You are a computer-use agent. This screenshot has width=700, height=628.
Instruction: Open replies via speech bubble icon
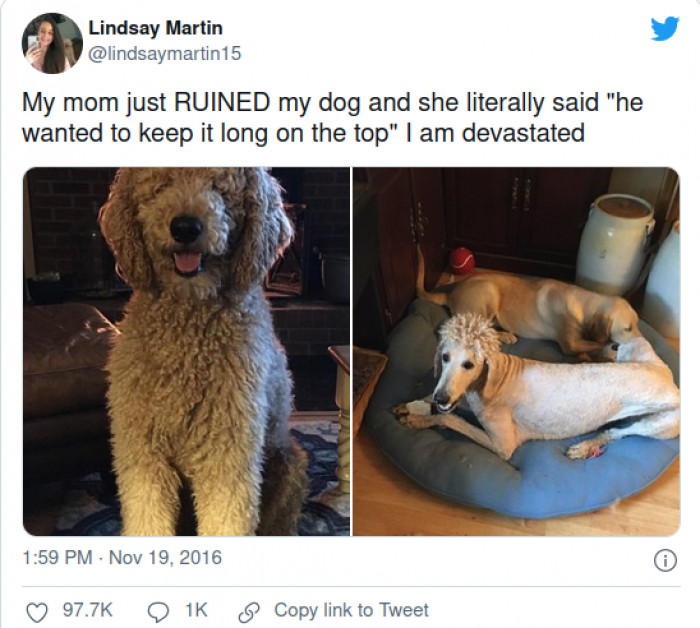[158, 612]
